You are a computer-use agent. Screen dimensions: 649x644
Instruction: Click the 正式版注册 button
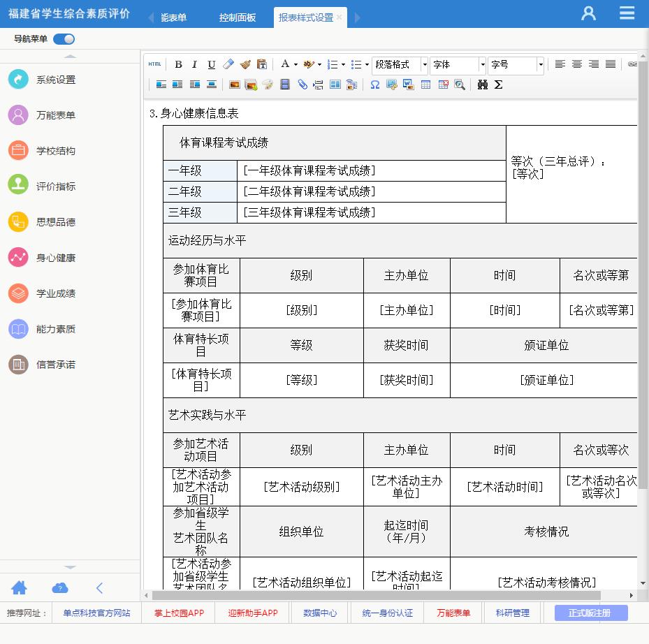[x=591, y=613]
